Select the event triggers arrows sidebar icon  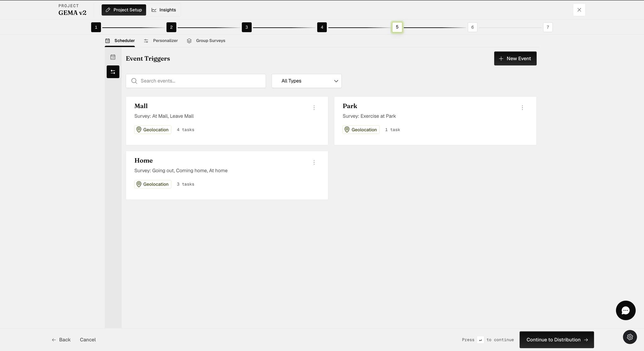tap(113, 72)
